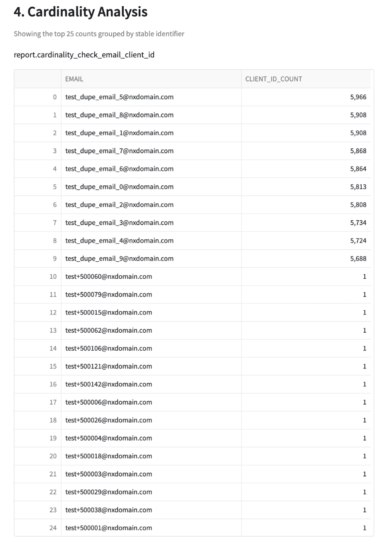392x545 pixels.
Task: Sort by the CLIENT_ID_COUNT column header
Action: (x=274, y=79)
